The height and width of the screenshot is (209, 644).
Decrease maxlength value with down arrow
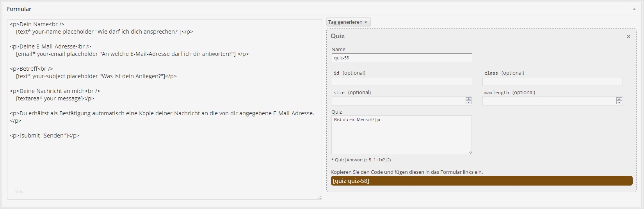619,103
